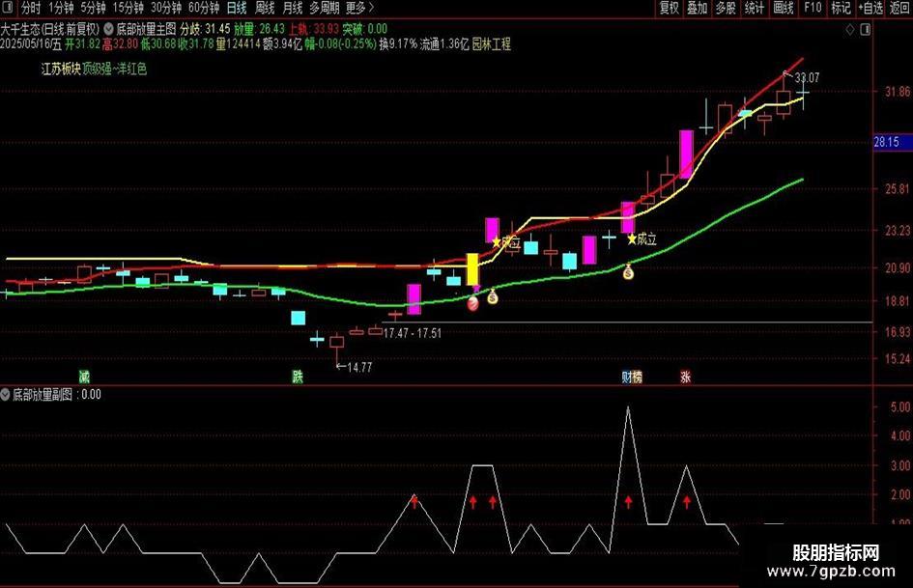Click the 31.86 price axis value
Image resolution: width=913 pixels, height=588 pixels.
coord(898,92)
